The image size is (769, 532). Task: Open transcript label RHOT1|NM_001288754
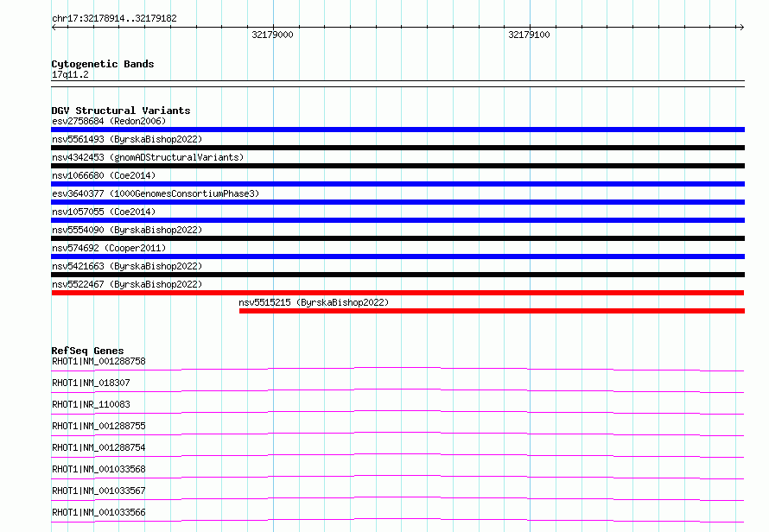pos(99,447)
